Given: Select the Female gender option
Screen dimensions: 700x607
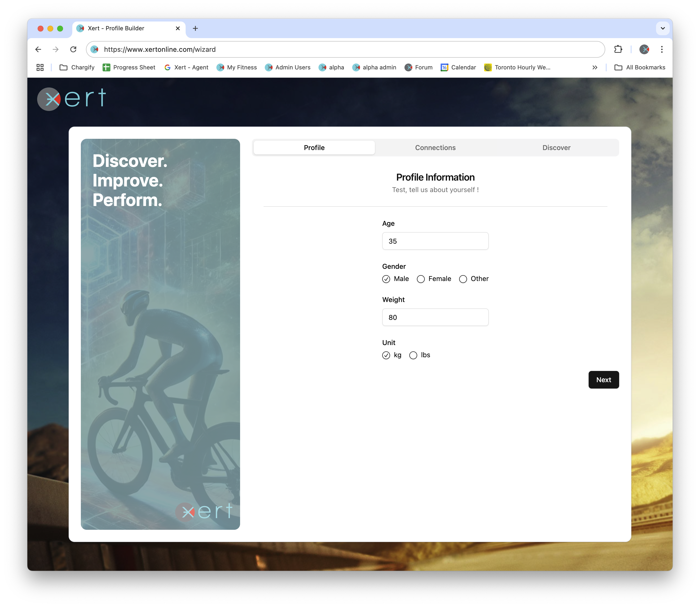Looking at the screenshot, I should 421,279.
